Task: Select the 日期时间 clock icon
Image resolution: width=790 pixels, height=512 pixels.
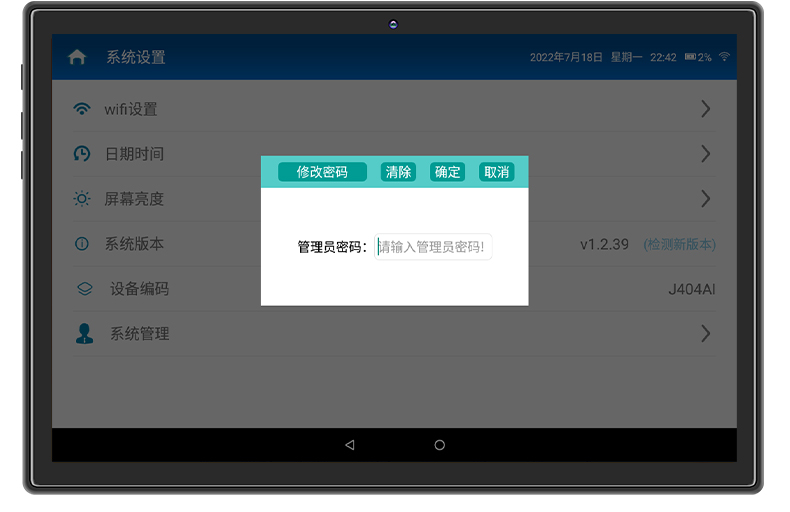Action: point(82,154)
